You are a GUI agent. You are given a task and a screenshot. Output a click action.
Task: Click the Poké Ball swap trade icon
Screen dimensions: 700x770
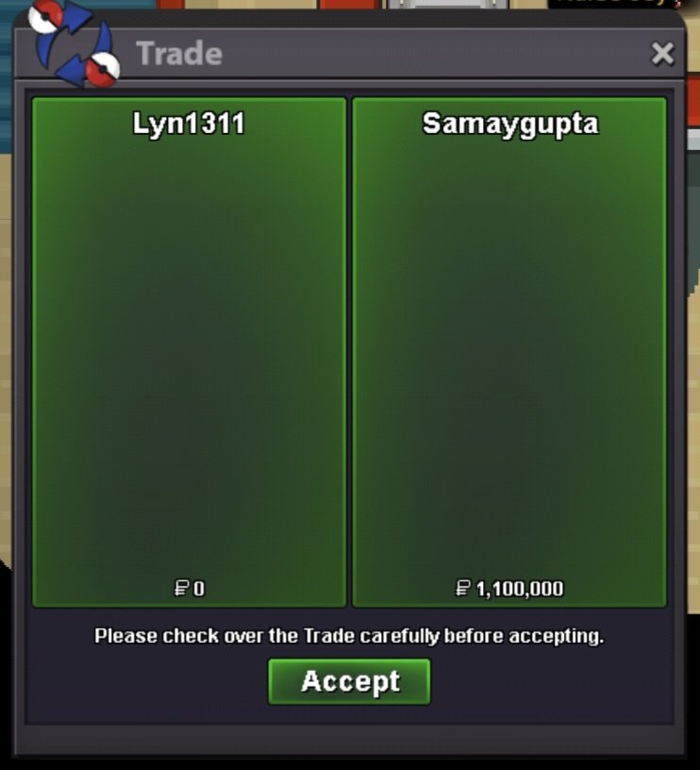tap(74, 43)
